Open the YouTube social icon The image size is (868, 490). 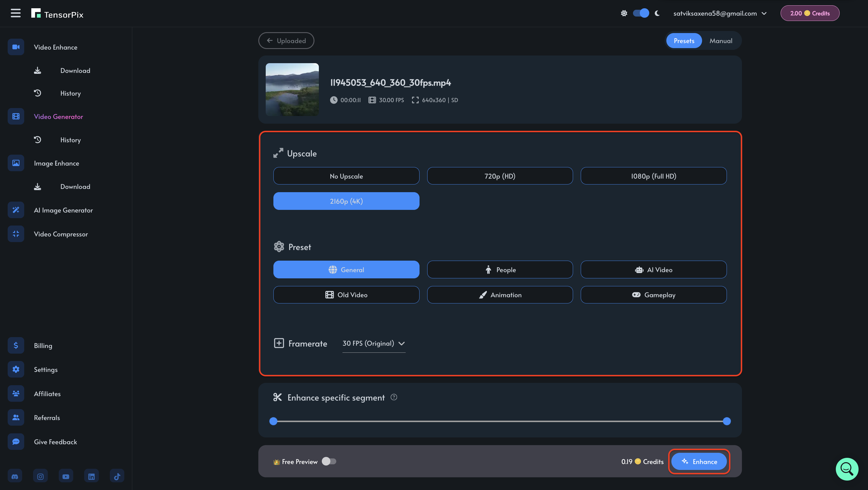pos(66,476)
